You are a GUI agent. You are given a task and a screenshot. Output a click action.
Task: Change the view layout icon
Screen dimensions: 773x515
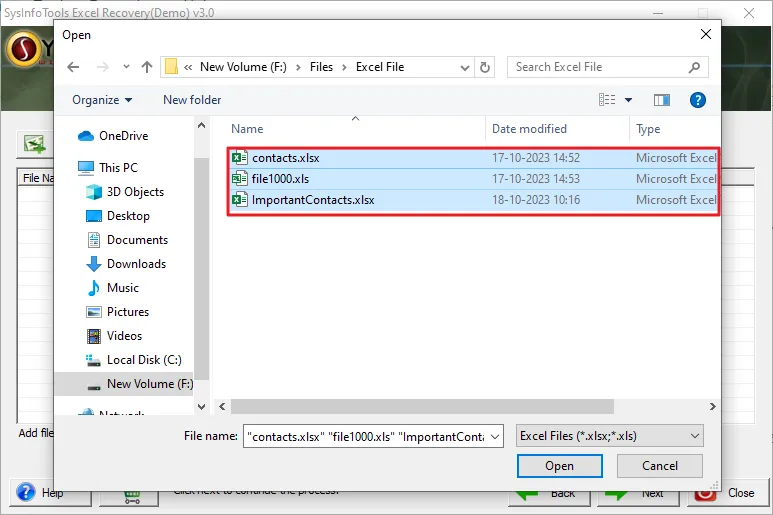pyautogui.click(x=607, y=100)
